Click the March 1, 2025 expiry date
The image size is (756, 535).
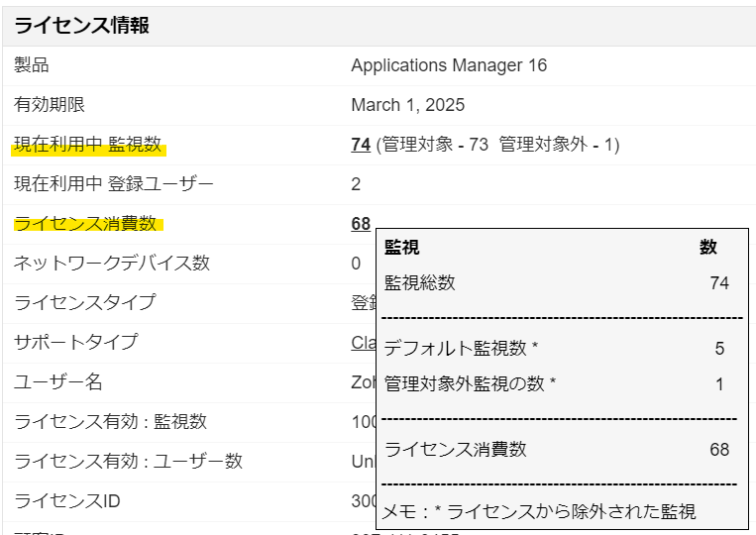click(x=407, y=105)
